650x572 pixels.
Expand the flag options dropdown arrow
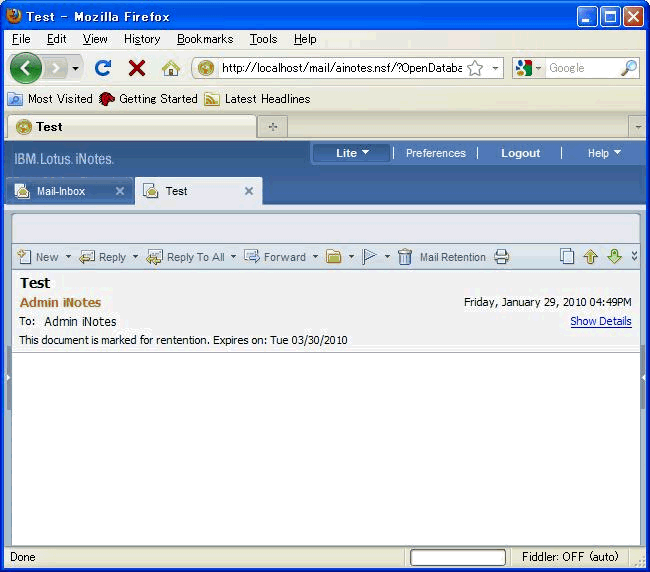387,257
